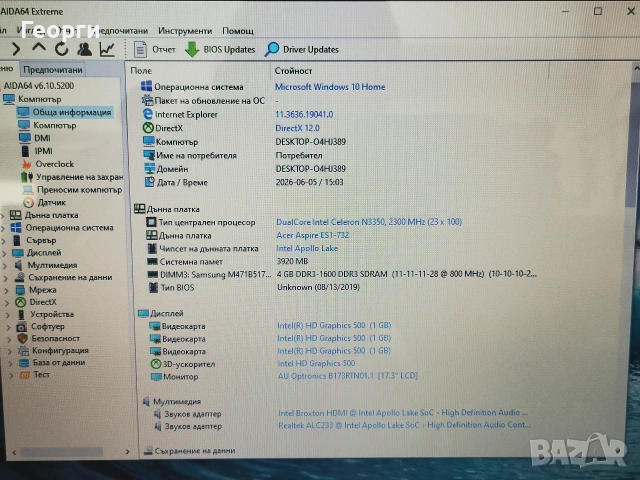Switch to the Предпочитани tab
Screen dimensions: 640x480
pos(53,70)
